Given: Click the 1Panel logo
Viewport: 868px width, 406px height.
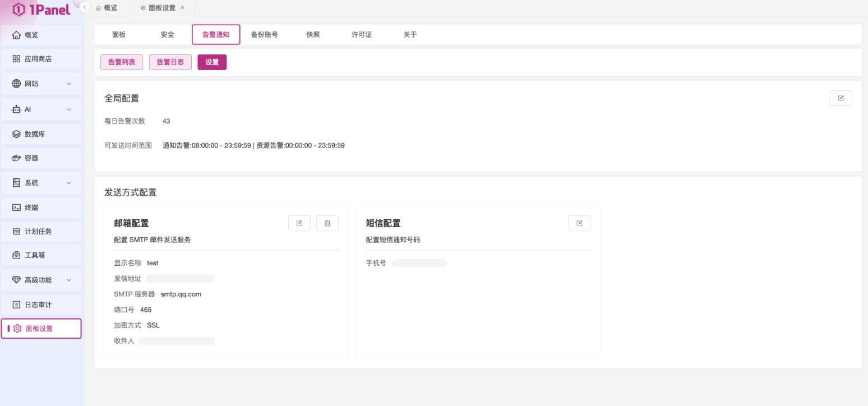Looking at the screenshot, I should click(41, 10).
